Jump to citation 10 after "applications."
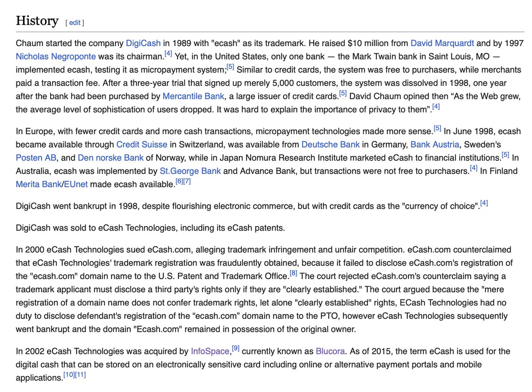 coord(69,376)
